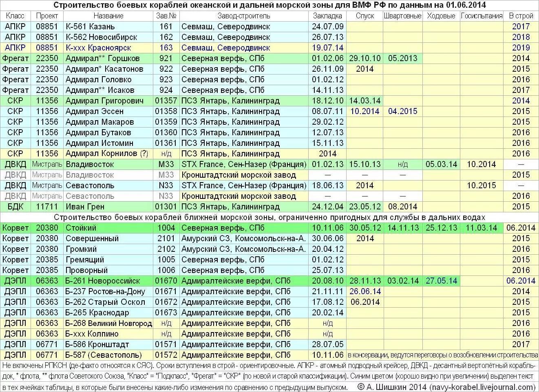Select the 'Адмирал** Исаков' cell
539x392 pixels.
[x=108, y=90]
